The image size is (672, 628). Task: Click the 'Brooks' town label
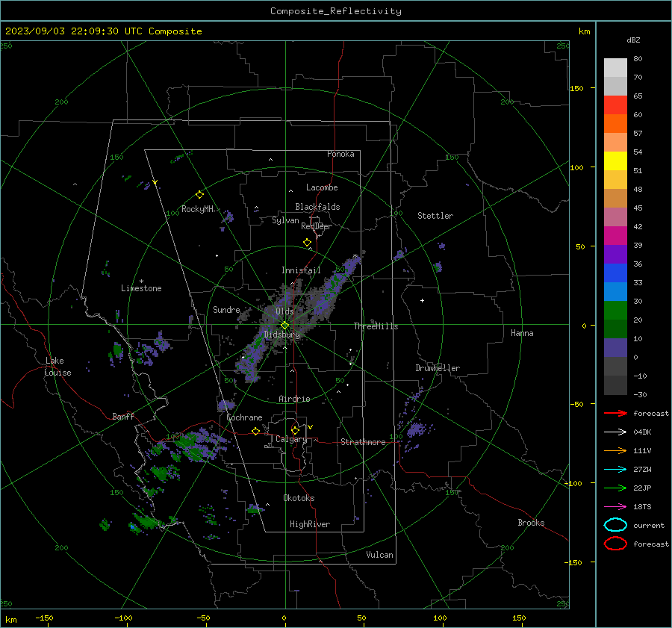click(531, 523)
